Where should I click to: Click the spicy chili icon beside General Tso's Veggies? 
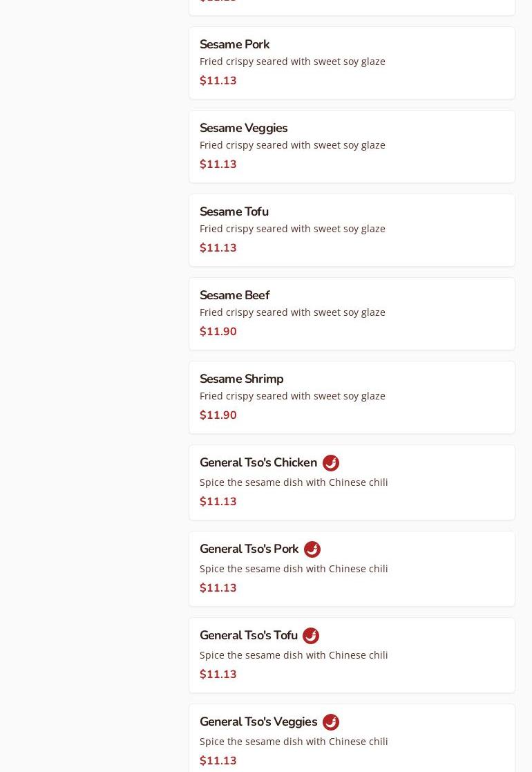[331, 722]
